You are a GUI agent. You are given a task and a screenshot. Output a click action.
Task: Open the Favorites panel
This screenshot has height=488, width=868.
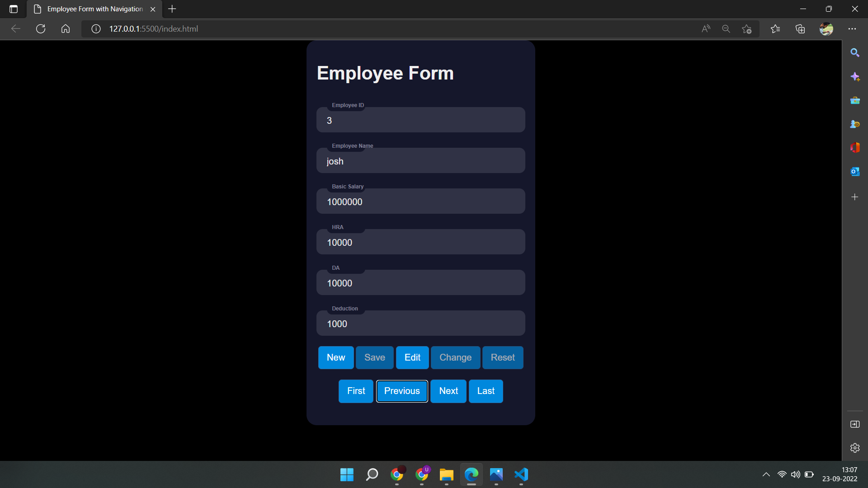click(776, 28)
